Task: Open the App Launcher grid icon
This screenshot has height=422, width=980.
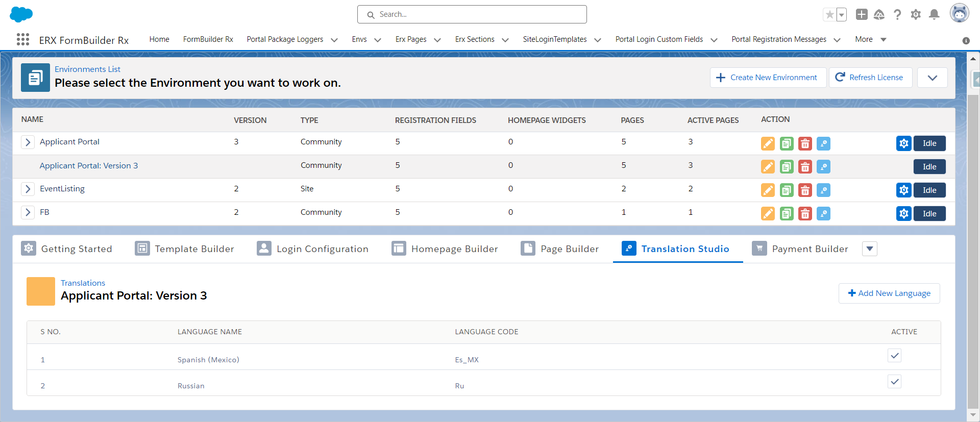Action: click(23, 40)
